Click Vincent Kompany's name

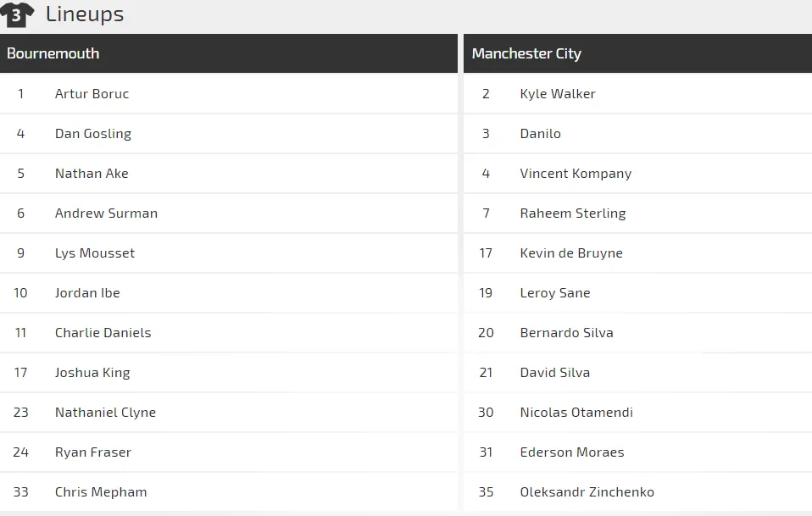click(576, 174)
